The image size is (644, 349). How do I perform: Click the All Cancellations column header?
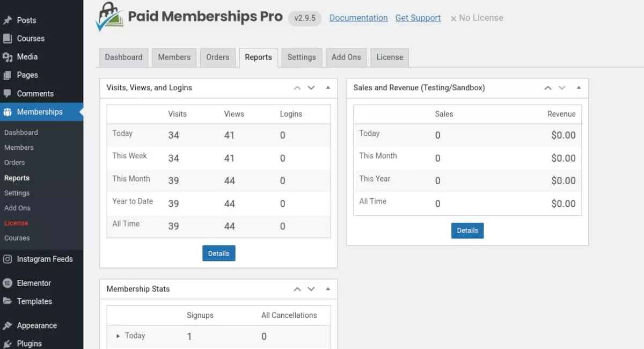click(x=289, y=316)
